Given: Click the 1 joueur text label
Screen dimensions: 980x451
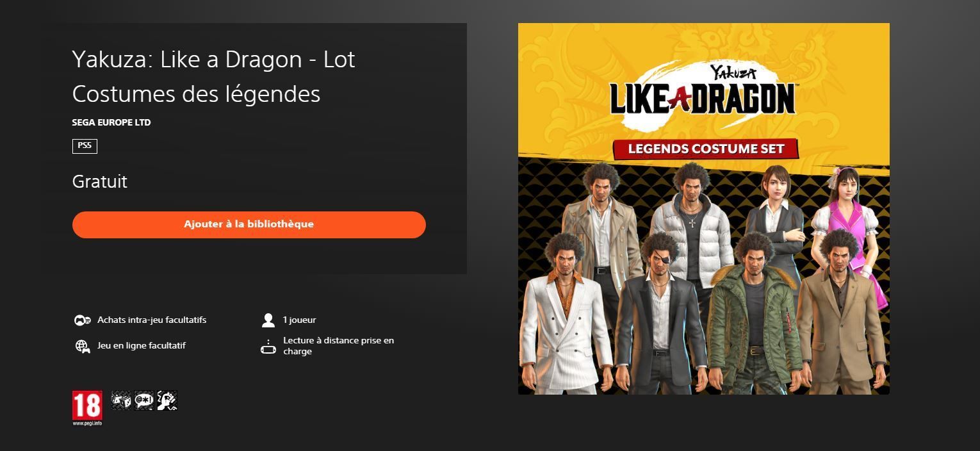Looking at the screenshot, I should (x=300, y=320).
